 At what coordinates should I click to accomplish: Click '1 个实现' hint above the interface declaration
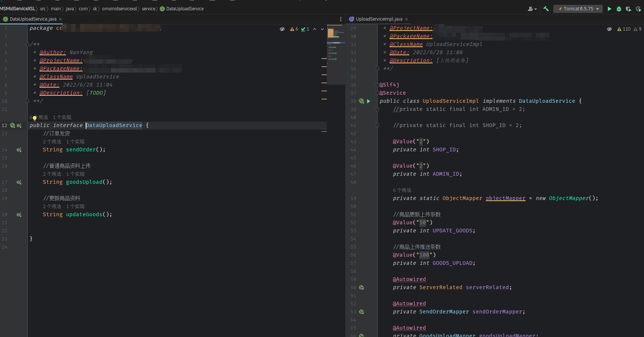click(x=62, y=117)
